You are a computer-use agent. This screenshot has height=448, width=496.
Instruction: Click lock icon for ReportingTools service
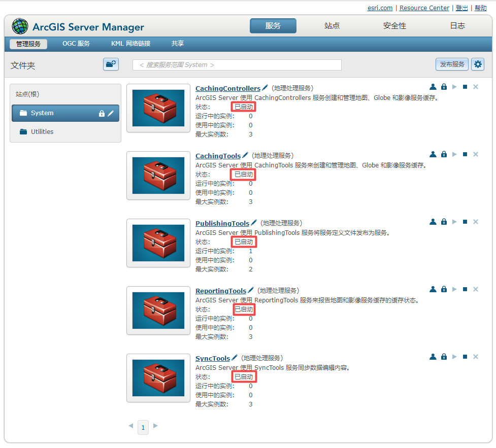coord(444,289)
